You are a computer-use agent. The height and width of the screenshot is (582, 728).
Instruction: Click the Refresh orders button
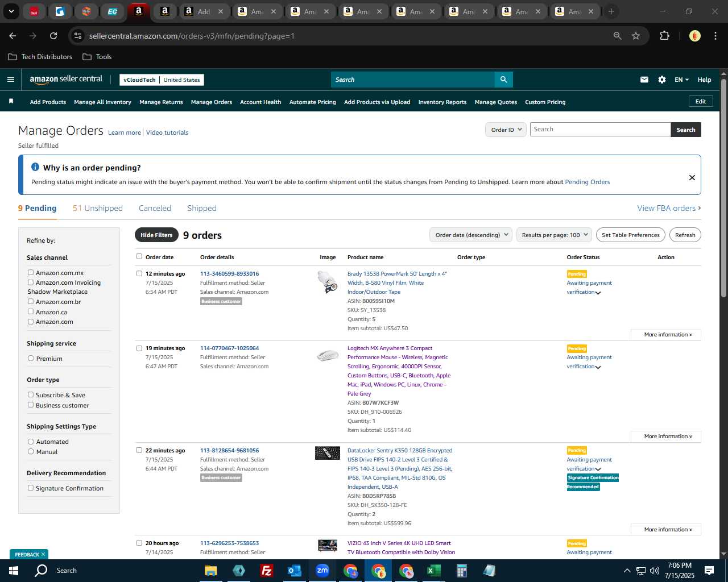pyautogui.click(x=685, y=235)
